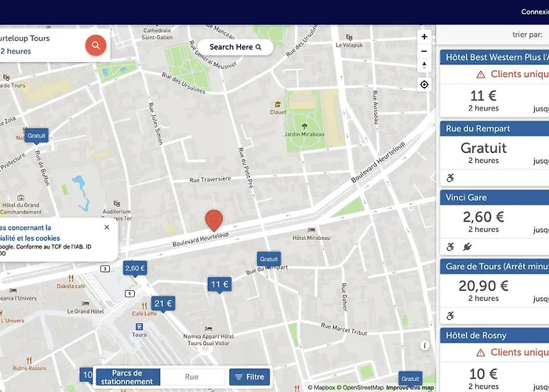Switch to Parcs de stationnement view
Screen dimensions: 549x392
[127, 377]
